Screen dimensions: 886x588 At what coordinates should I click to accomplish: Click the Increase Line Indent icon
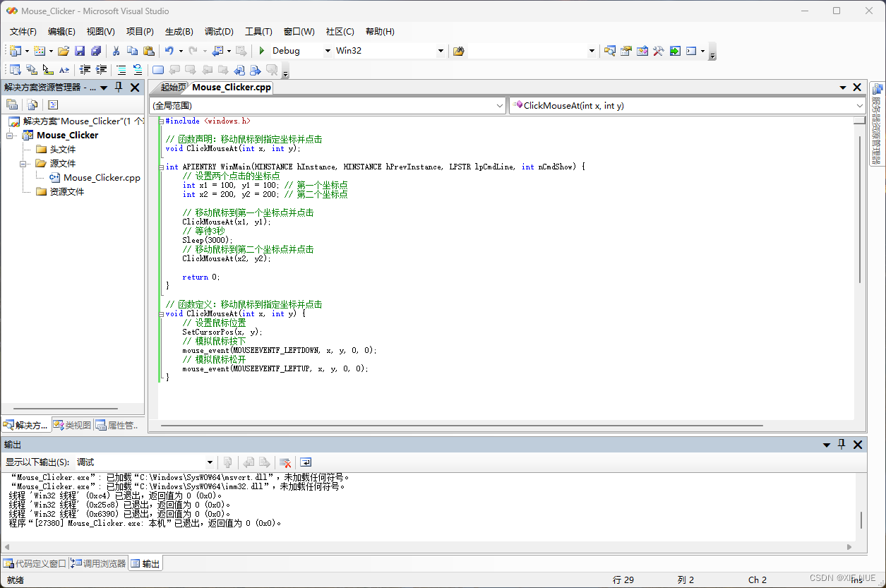(101, 70)
